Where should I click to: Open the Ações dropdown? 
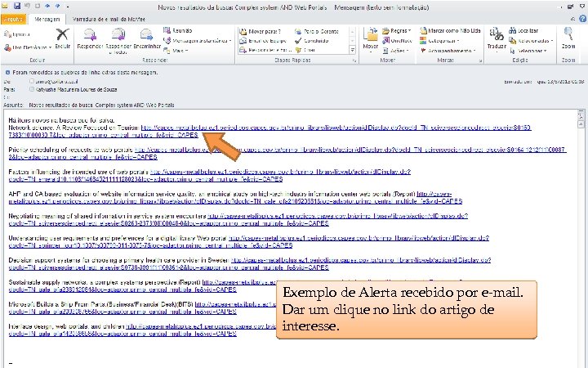(x=395, y=51)
